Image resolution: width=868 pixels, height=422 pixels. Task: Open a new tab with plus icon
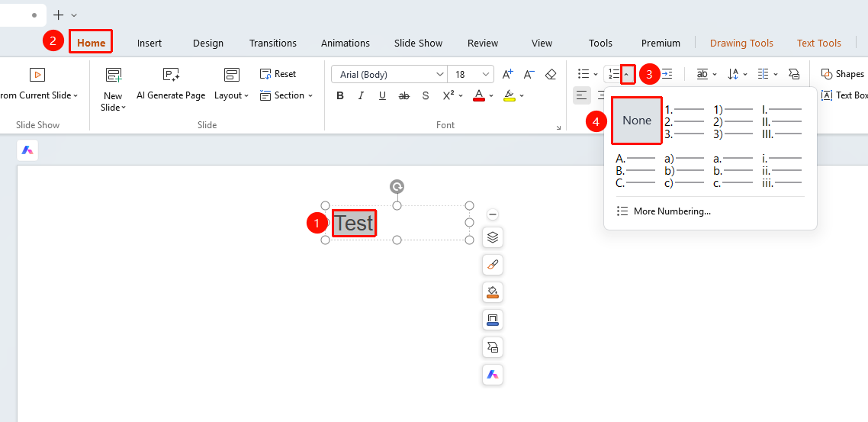(x=58, y=15)
